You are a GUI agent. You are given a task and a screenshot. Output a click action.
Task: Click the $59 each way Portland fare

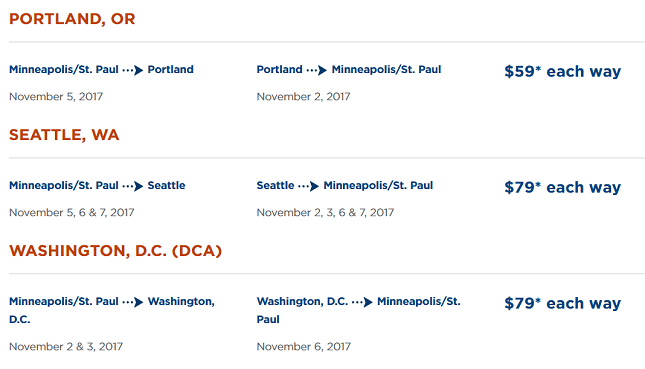[562, 72]
